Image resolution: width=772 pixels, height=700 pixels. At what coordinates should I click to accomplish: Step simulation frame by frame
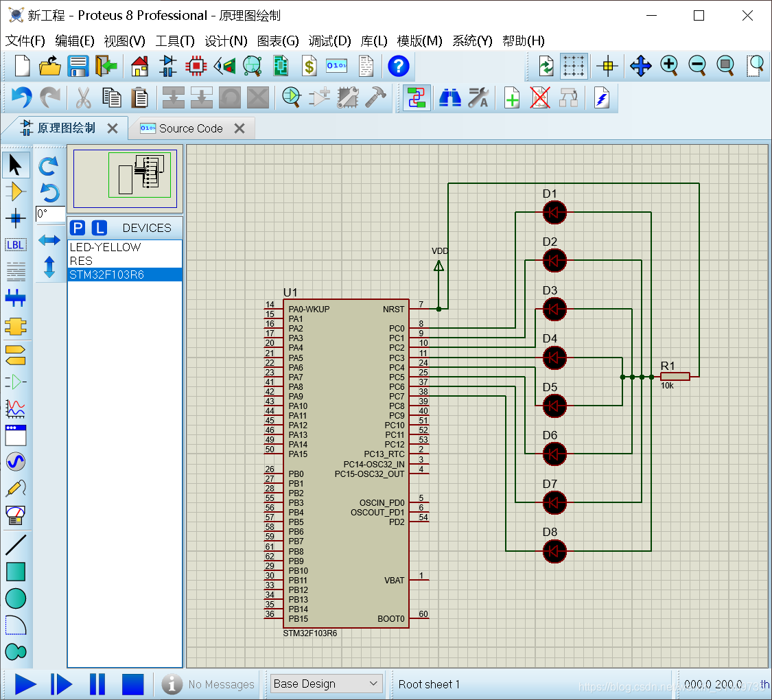(x=61, y=684)
